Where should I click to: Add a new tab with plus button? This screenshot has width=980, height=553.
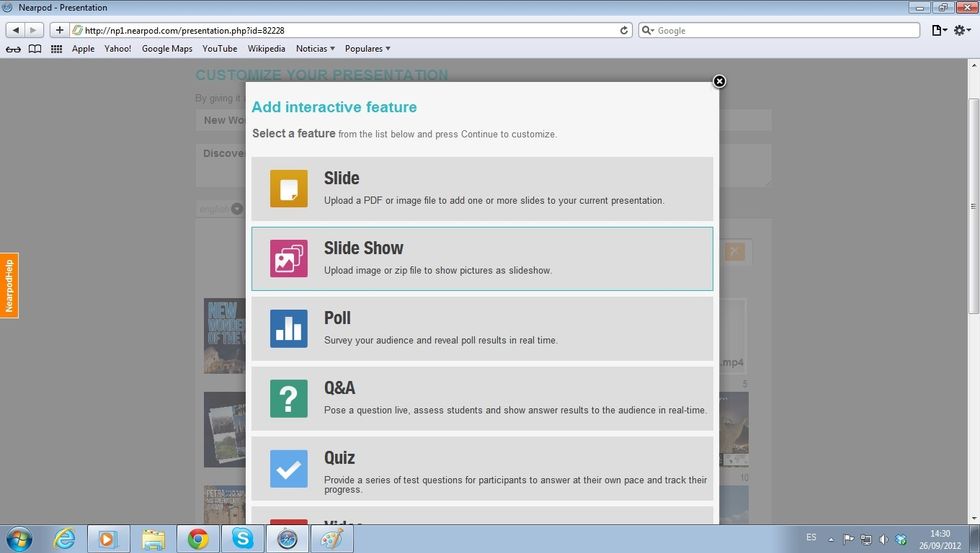[59, 30]
